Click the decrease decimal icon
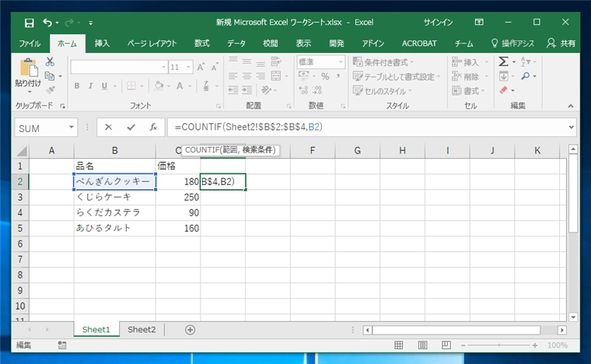591x364 pixels. click(x=317, y=90)
